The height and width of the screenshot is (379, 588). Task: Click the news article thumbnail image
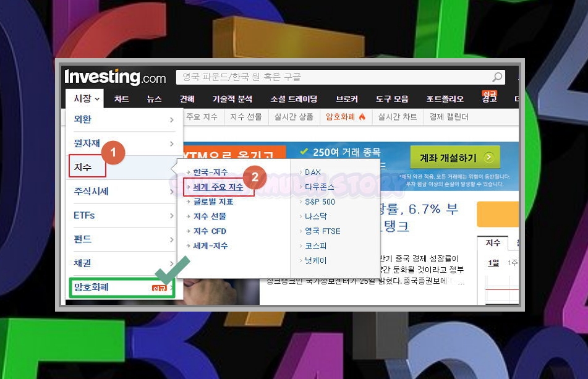(221, 291)
